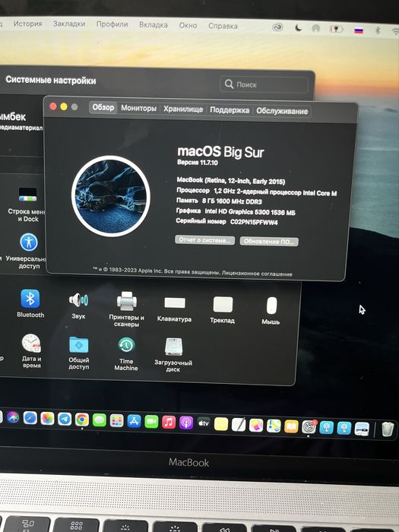Viewport: 399px width, 532px height.
Task: Open Music app in Dock
Action: [169, 423]
